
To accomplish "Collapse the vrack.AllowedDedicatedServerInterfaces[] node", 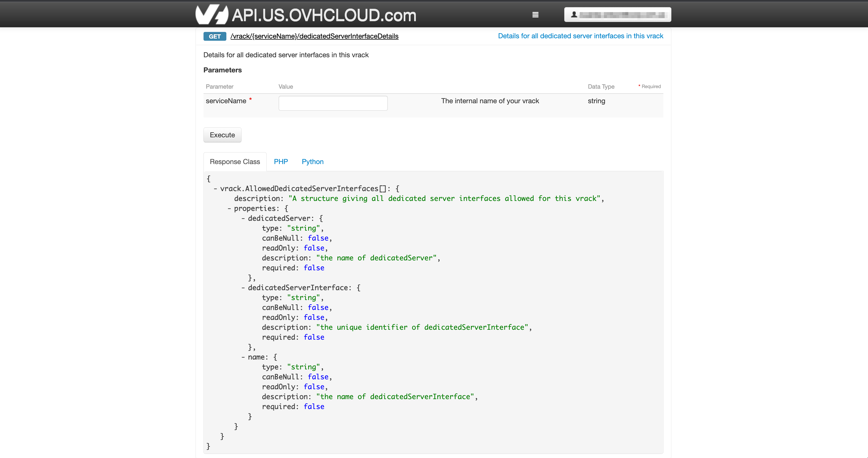I will pos(215,189).
